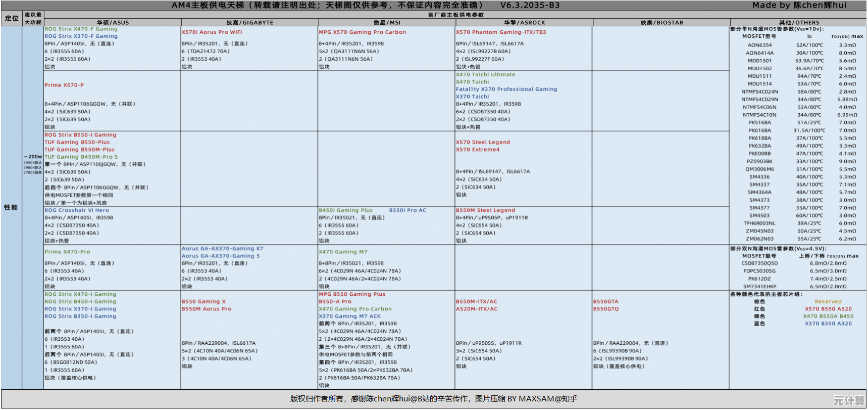Click the X570I Aorus Pro WiFi entry
This screenshot has width=868, height=410.
tap(212, 32)
